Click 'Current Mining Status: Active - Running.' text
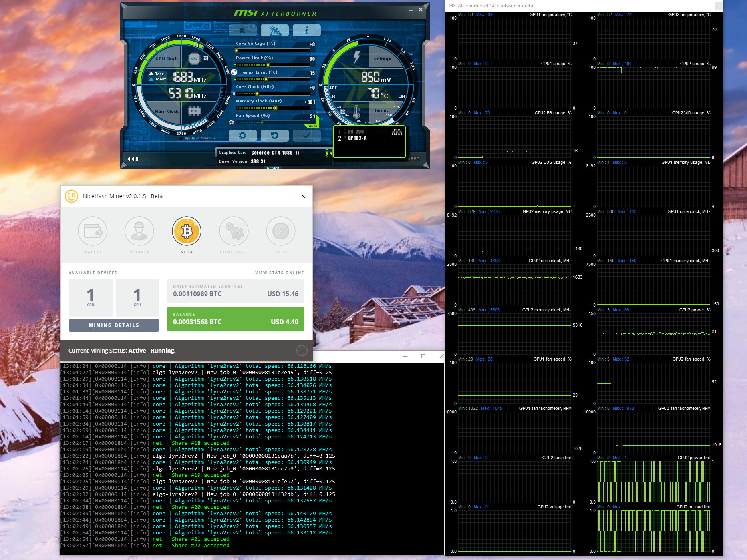The image size is (747, 560). pyautogui.click(x=122, y=351)
